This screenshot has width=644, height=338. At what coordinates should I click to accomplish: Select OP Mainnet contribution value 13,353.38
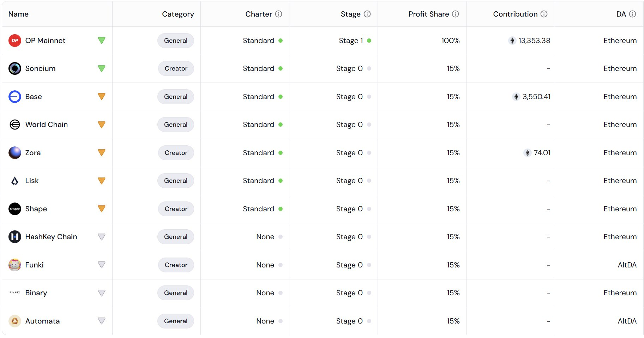coord(534,41)
